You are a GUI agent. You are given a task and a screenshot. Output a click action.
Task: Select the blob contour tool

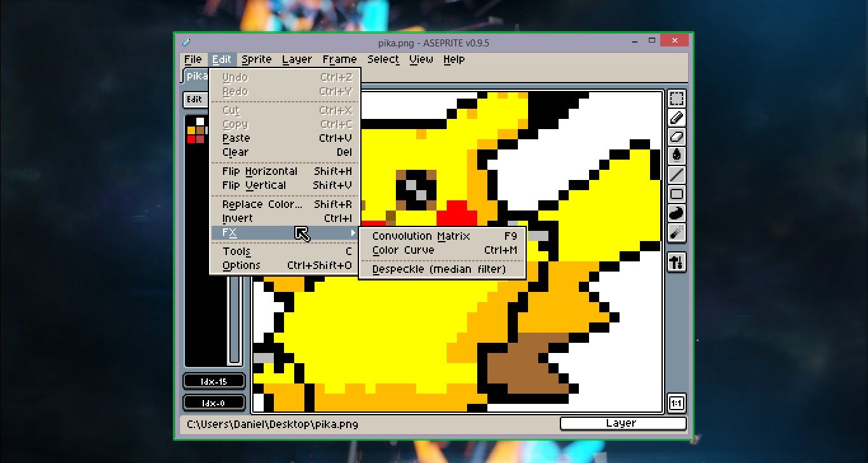click(x=677, y=212)
